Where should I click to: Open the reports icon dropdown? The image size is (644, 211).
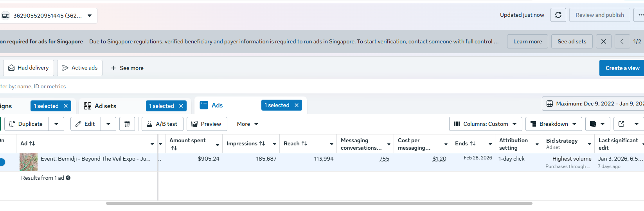(597, 124)
